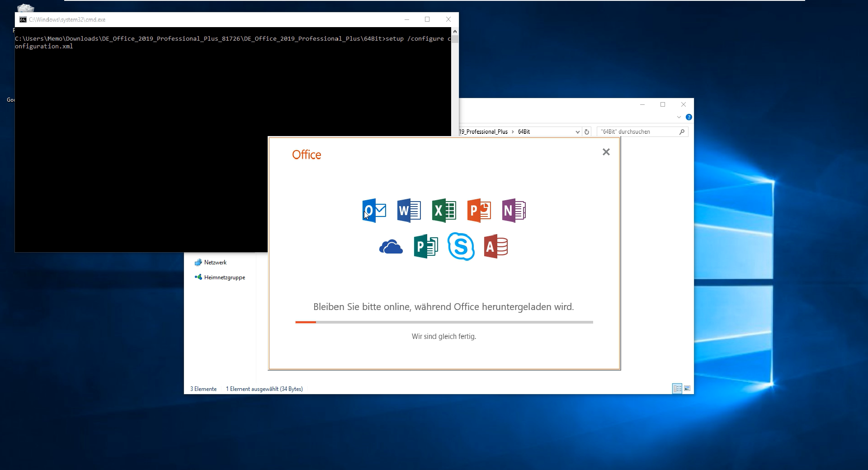Image resolution: width=868 pixels, height=470 pixels.
Task: Close the Explorer window
Action: [x=684, y=104]
